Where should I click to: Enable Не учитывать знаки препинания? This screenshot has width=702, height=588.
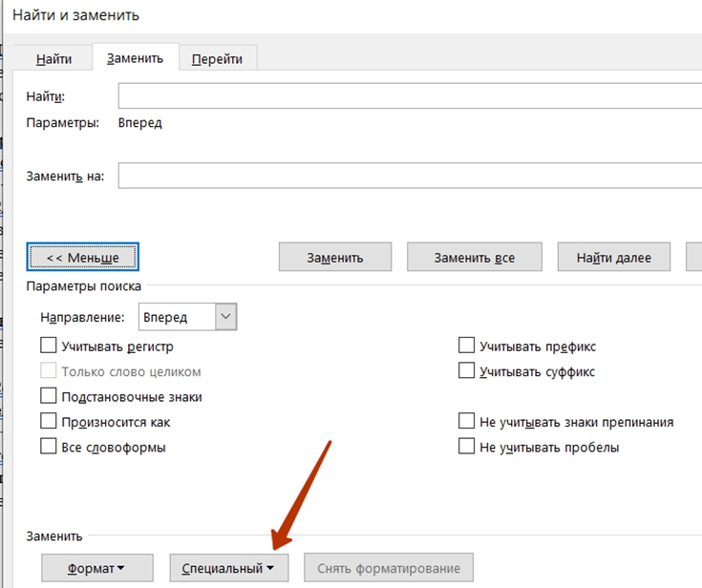[x=466, y=422]
